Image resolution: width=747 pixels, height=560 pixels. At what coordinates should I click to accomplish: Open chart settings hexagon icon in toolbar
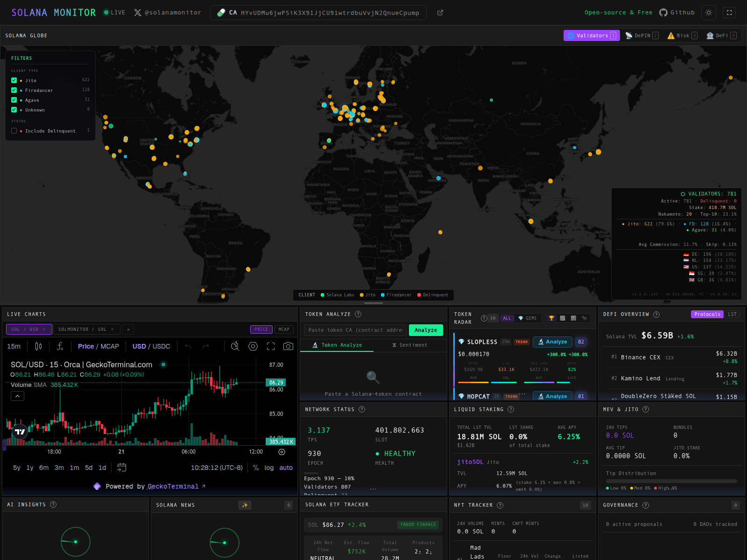[x=253, y=346]
